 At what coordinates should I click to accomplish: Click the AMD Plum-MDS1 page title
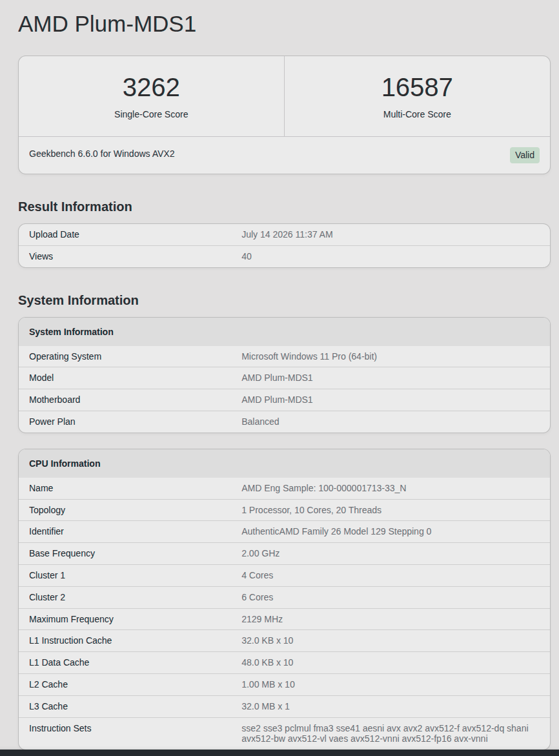(107, 24)
